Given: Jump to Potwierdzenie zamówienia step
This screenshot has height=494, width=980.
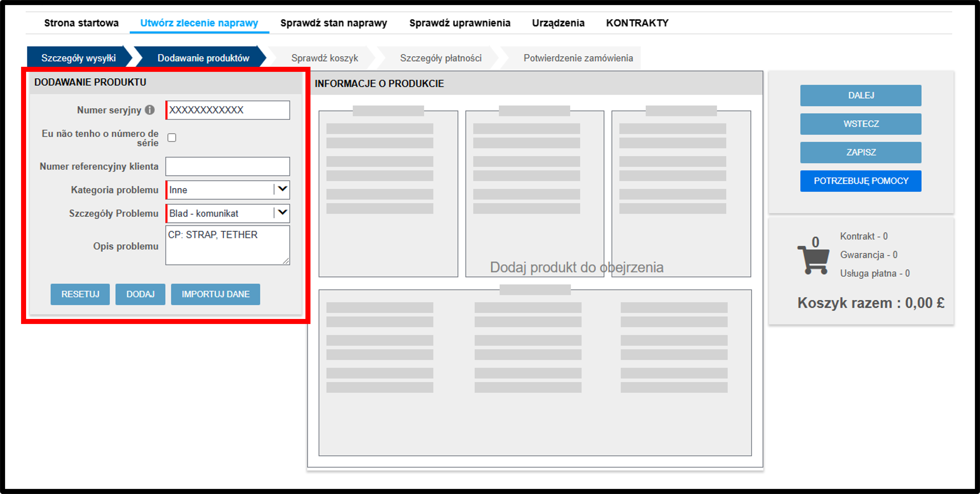Looking at the screenshot, I should pos(578,58).
